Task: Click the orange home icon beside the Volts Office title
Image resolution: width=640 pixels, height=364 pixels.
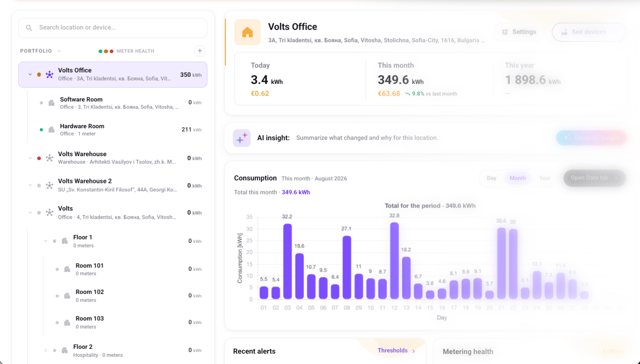Action: (248, 32)
